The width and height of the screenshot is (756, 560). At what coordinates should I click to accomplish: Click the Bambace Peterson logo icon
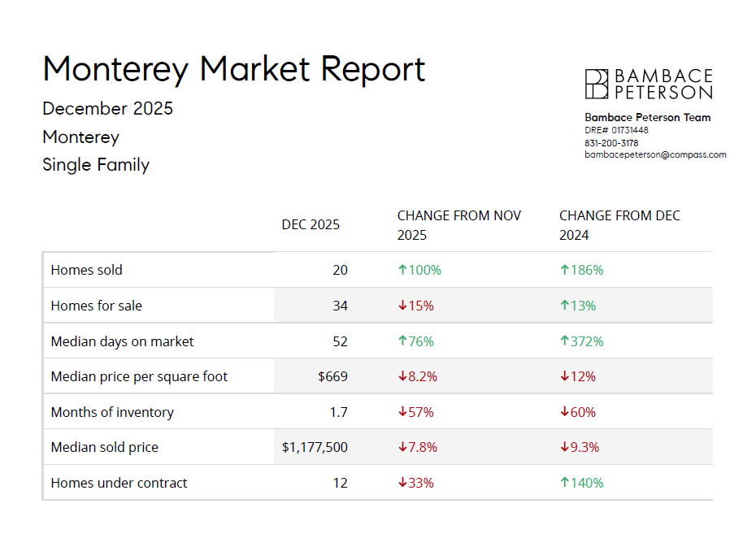click(x=597, y=85)
